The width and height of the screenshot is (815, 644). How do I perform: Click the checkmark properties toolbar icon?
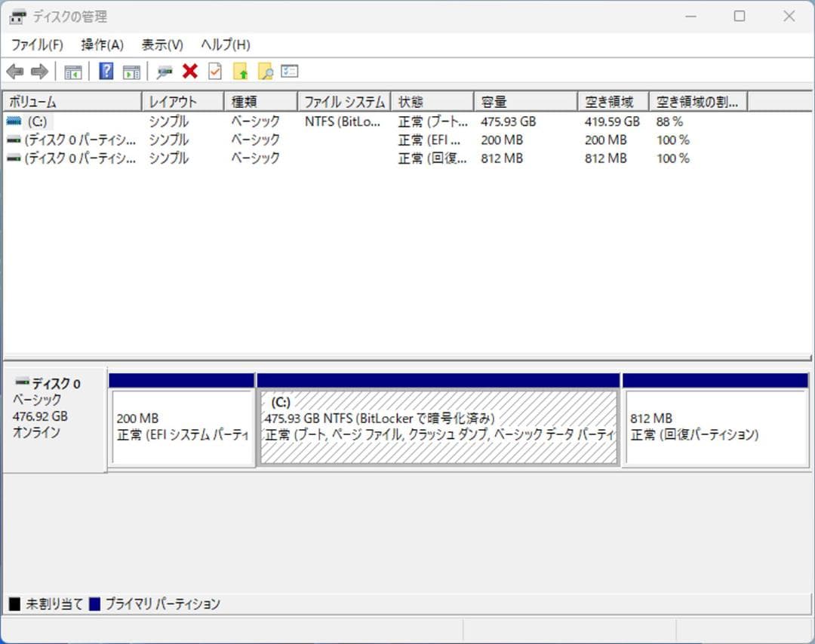pyautogui.click(x=214, y=71)
